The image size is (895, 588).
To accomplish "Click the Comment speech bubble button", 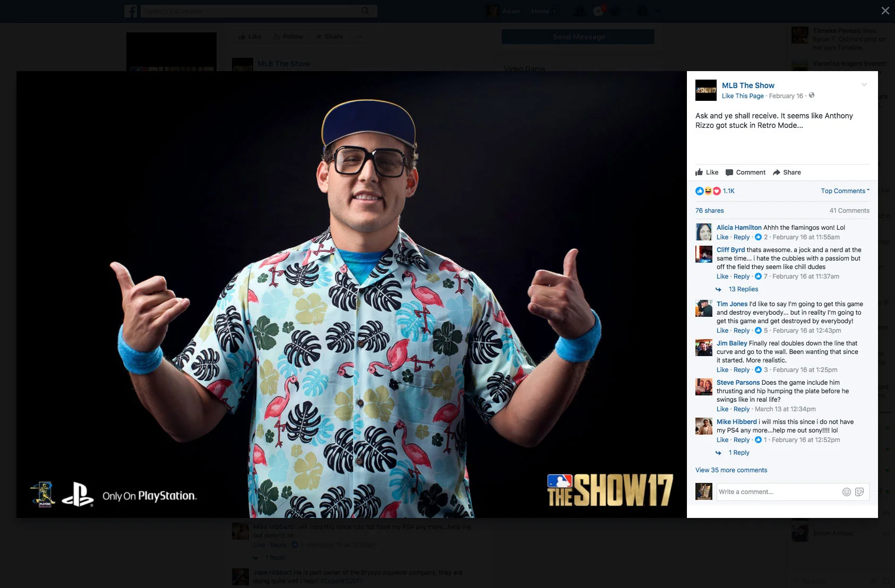I will [x=745, y=172].
